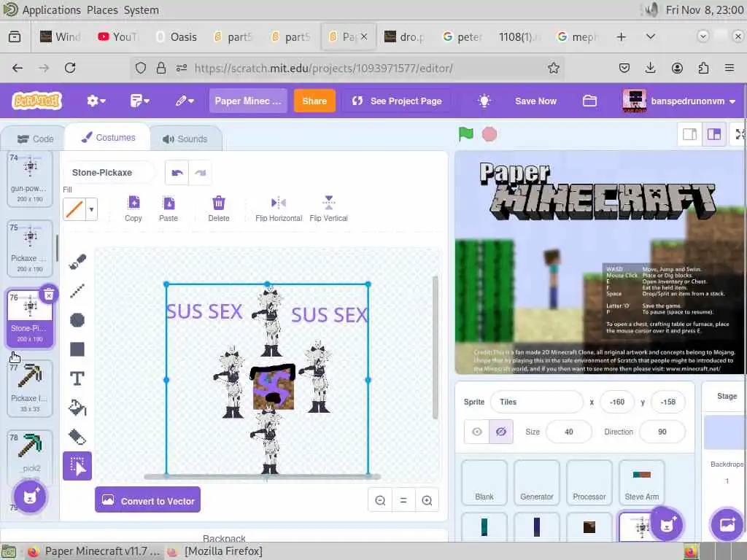The height and width of the screenshot is (560, 747).
Task: Select the Circle tool
Action: [77, 320]
